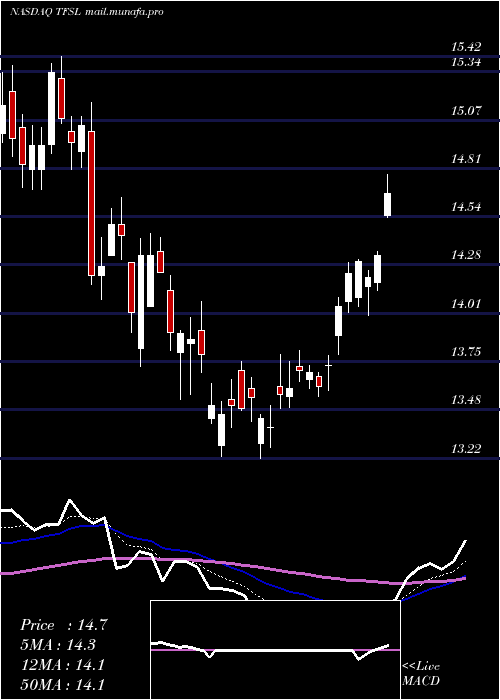Click the 14.28 price level label
Viewport: 500px width, 700px height.
click(x=466, y=255)
